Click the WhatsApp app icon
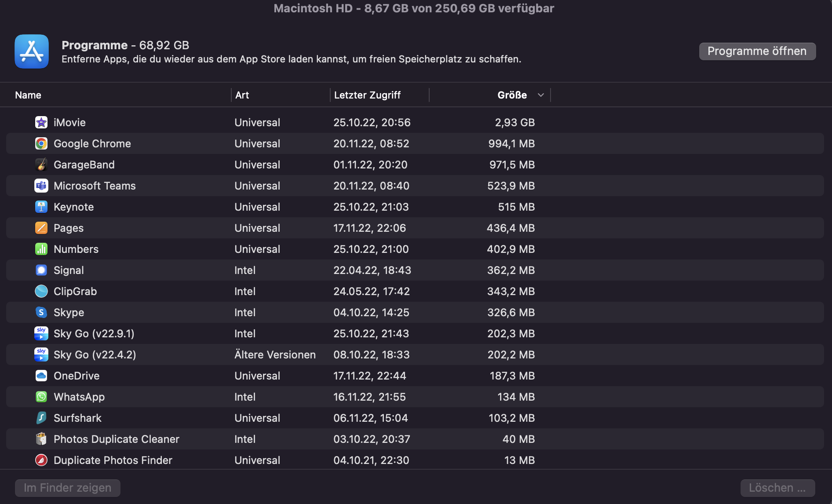 [x=41, y=397]
